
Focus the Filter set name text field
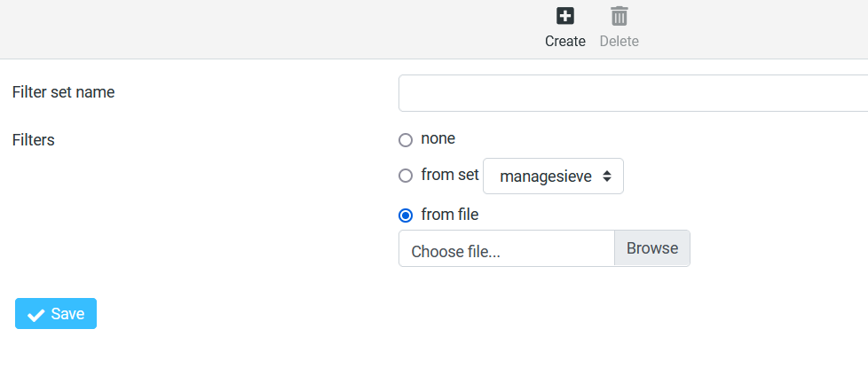click(633, 93)
